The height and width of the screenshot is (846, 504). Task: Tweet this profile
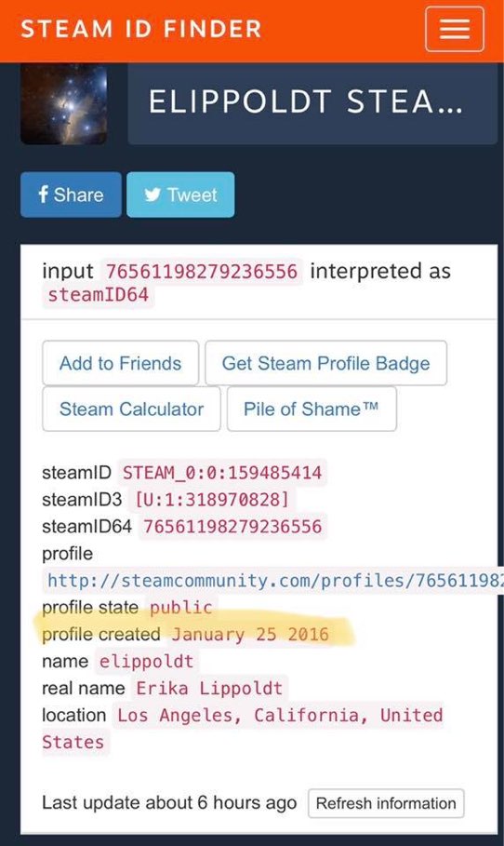pyautogui.click(x=180, y=195)
